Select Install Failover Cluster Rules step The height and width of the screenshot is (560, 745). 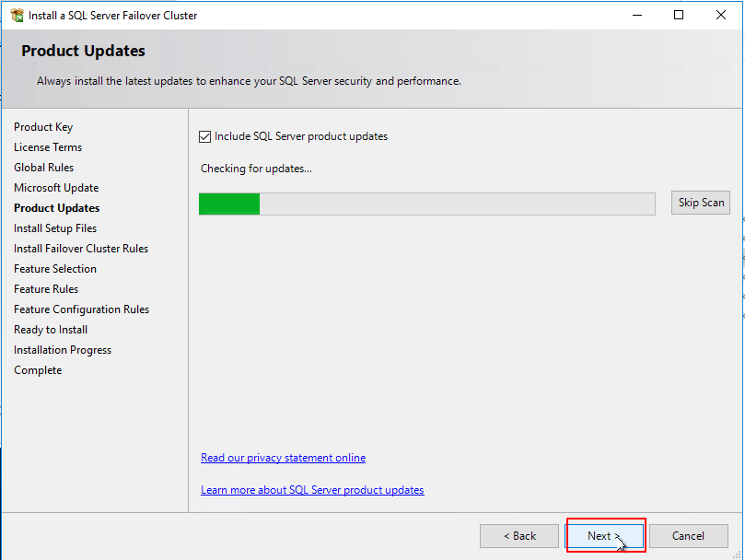(x=80, y=248)
